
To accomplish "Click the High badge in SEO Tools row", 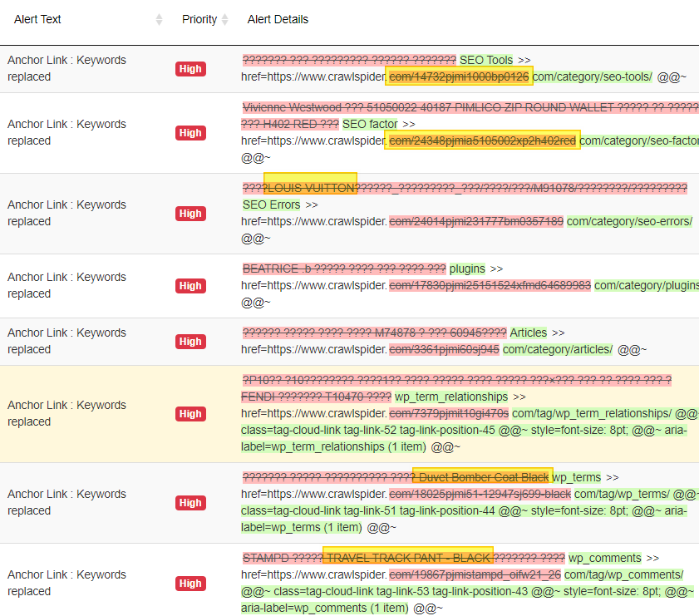I will [190, 69].
